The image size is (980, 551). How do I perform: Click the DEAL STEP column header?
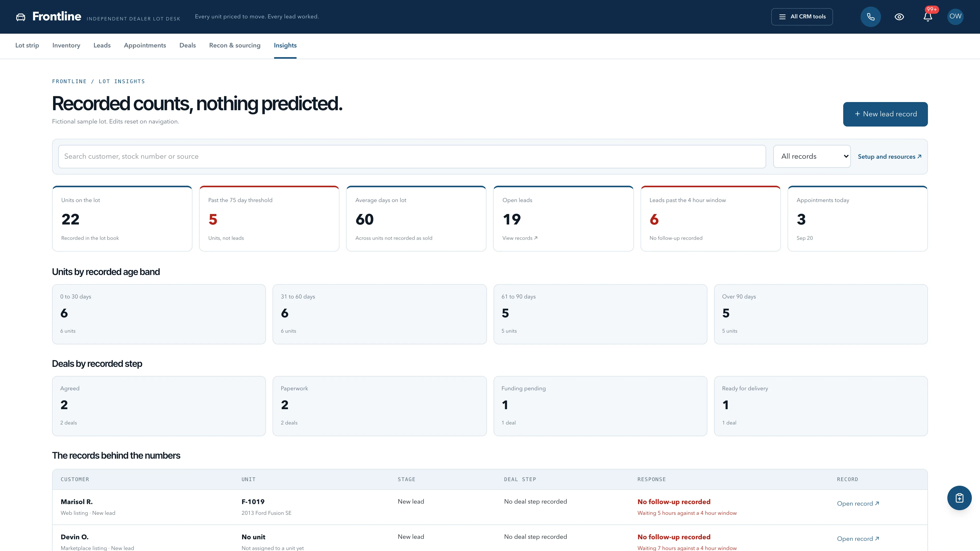(520, 480)
